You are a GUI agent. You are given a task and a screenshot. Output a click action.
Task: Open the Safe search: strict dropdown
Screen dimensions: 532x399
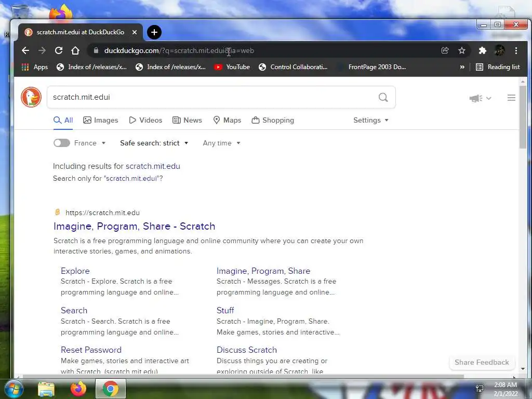154,143
